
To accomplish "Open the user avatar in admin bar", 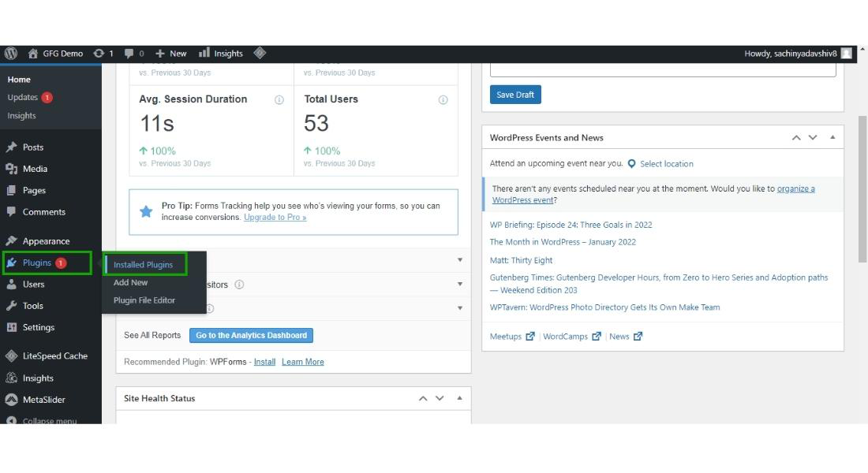I will pyautogui.click(x=847, y=53).
